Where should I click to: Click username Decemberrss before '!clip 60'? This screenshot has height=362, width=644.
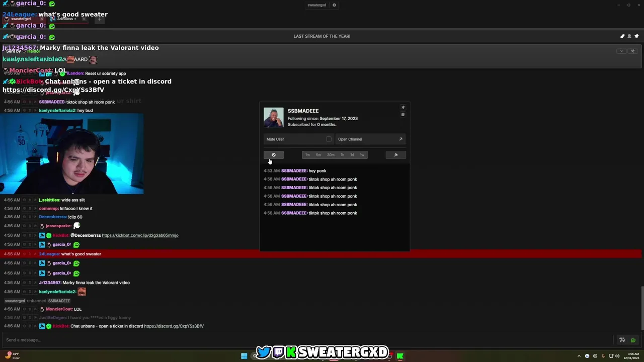pos(53,217)
